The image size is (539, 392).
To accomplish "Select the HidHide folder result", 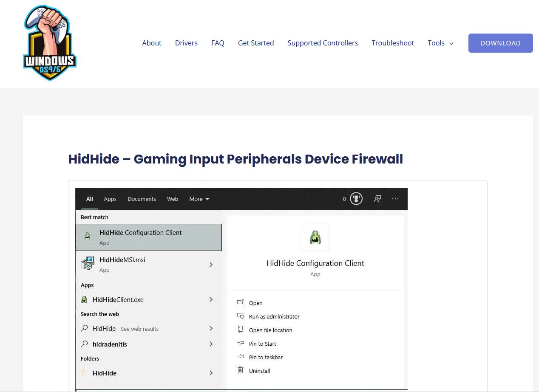I will pyautogui.click(x=149, y=373).
